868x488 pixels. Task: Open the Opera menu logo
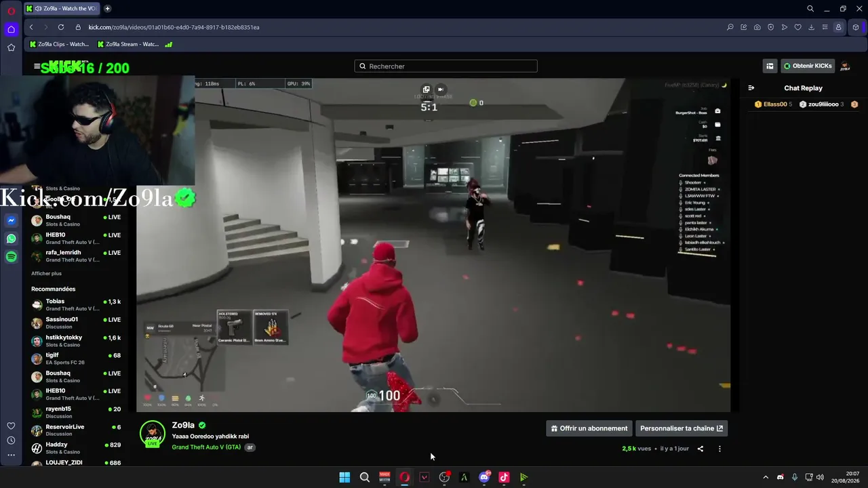click(x=11, y=12)
